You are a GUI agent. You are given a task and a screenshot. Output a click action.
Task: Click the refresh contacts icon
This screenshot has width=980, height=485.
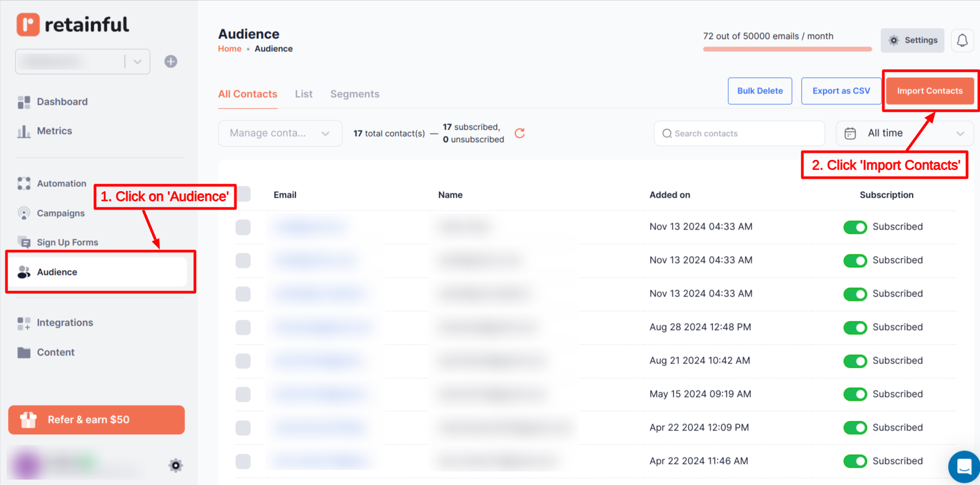[519, 133]
